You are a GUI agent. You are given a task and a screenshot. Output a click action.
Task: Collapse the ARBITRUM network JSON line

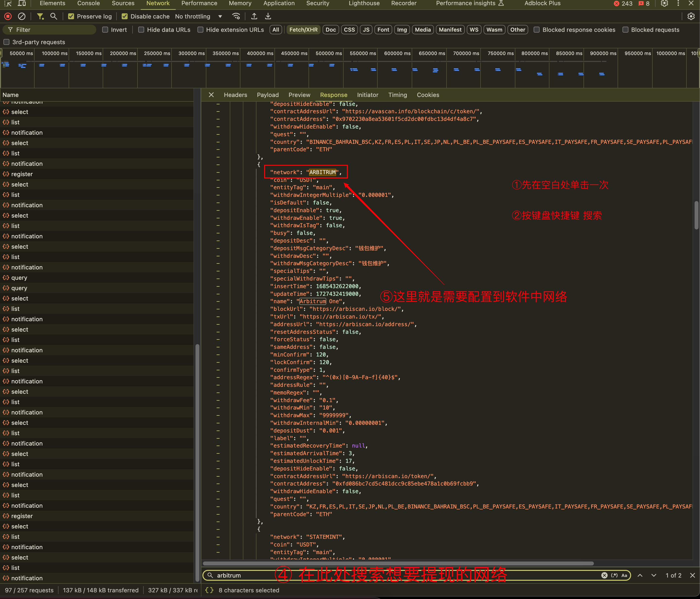(218, 172)
